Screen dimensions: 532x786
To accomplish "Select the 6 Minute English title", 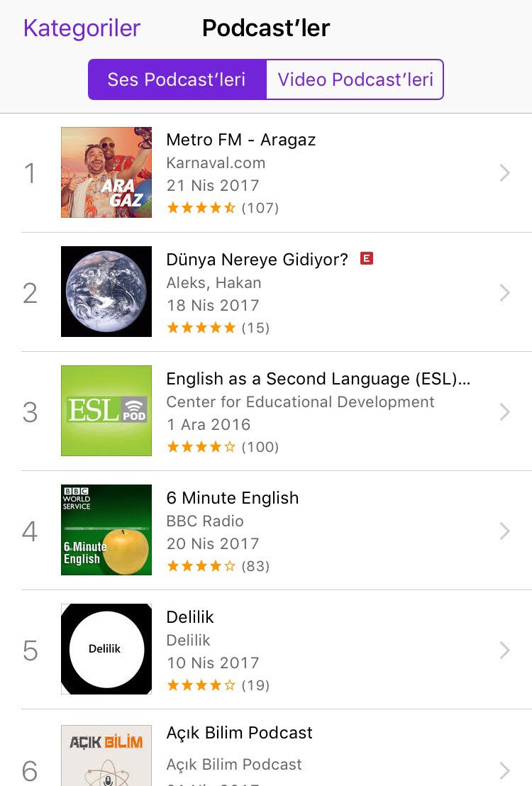I will click(x=232, y=498).
